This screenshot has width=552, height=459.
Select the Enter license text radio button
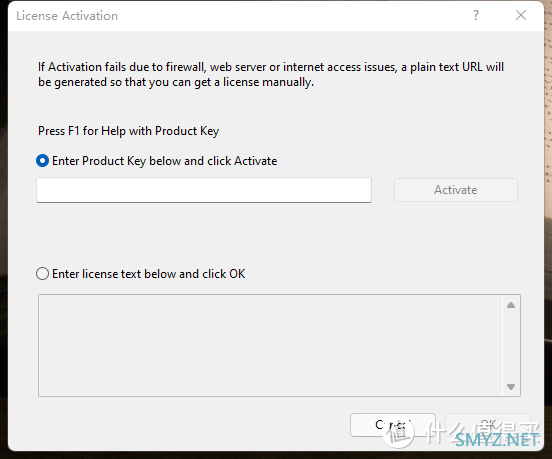[x=43, y=274]
